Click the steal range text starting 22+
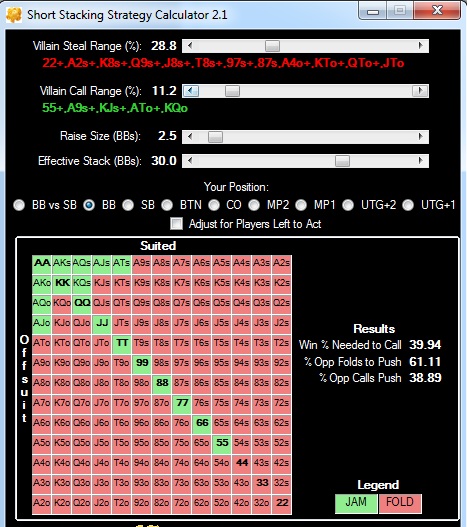 (x=223, y=63)
